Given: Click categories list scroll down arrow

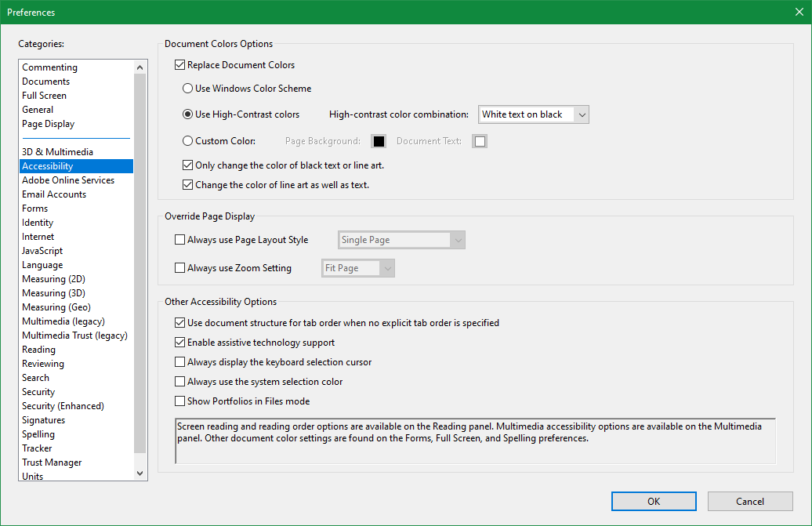Looking at the screenshot, I should 140,473.
